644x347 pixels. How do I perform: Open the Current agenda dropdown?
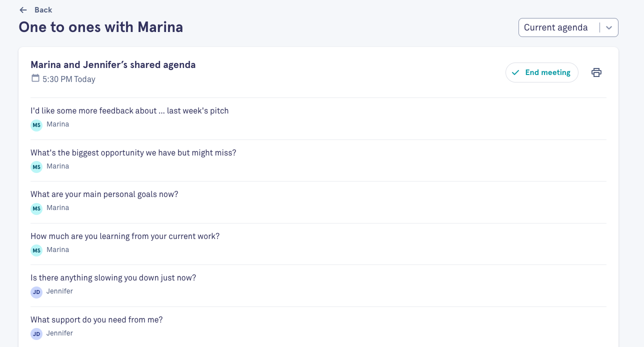pos(568,27)
